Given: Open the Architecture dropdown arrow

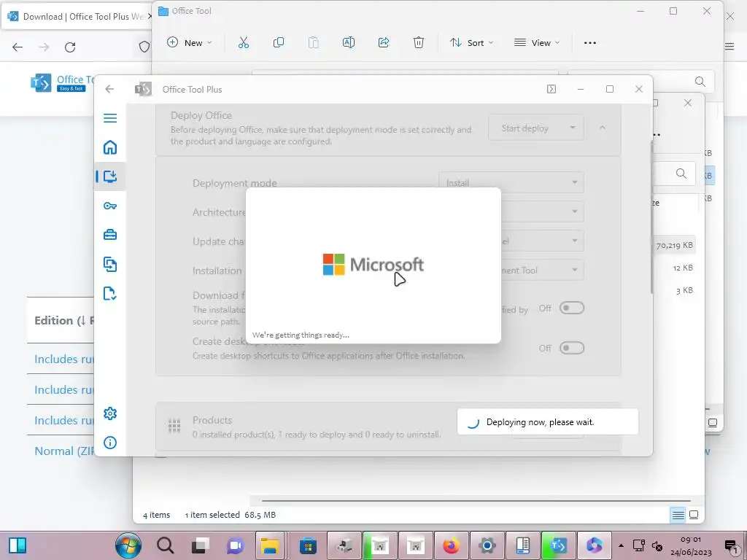Looking at the screenshot, I should [575, 211].
